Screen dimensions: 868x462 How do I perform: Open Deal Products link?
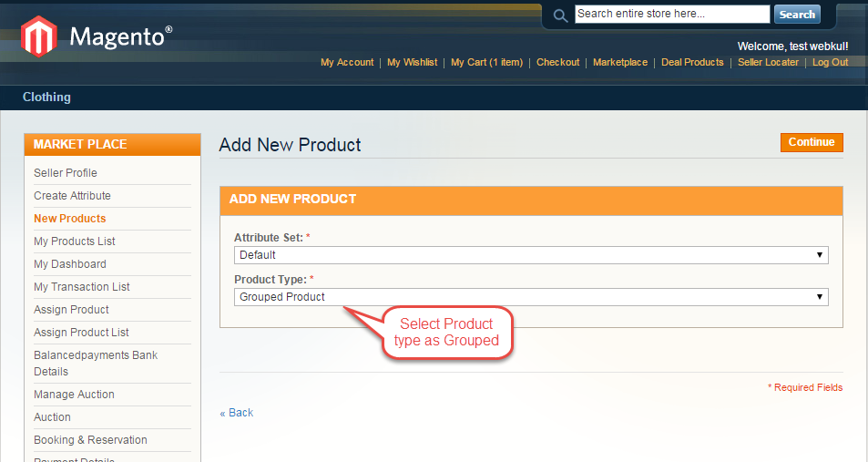[x=692, y=62]
